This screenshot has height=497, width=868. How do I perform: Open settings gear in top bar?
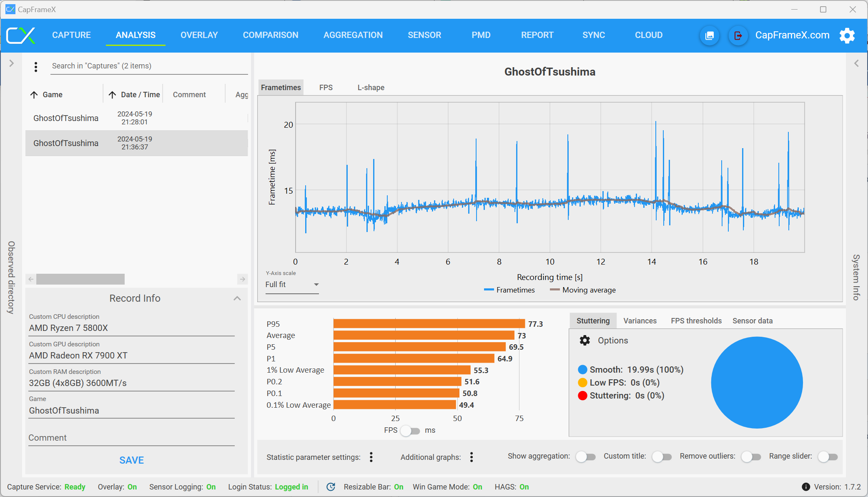[x=847, y=35]
